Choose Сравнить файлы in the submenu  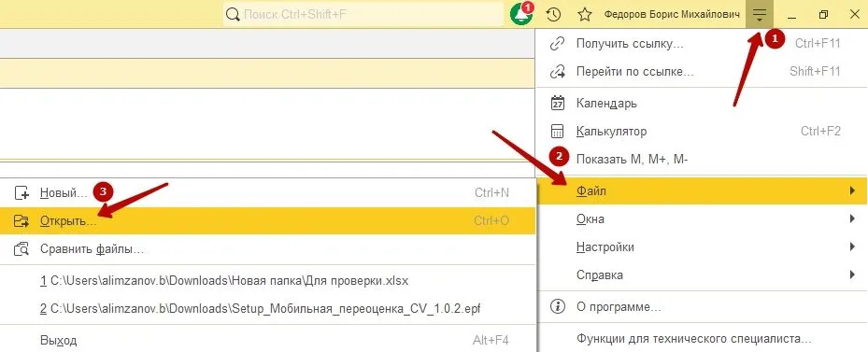click(268, 249)
